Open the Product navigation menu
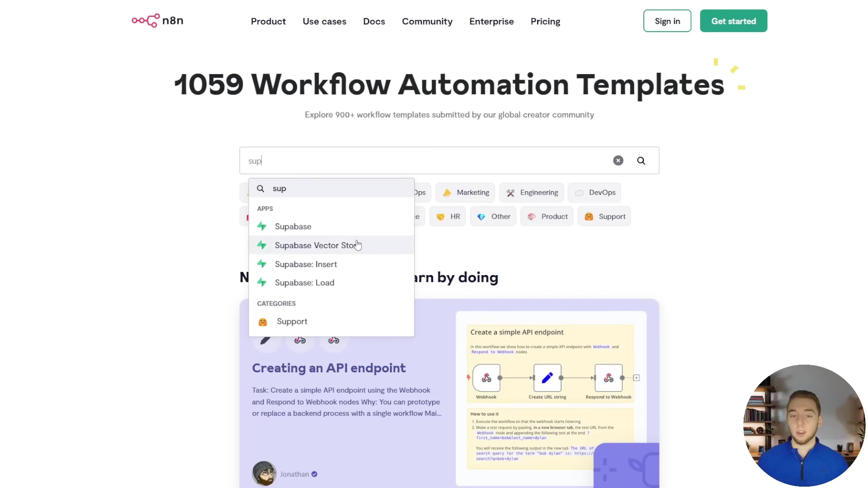 coord(268,21)
